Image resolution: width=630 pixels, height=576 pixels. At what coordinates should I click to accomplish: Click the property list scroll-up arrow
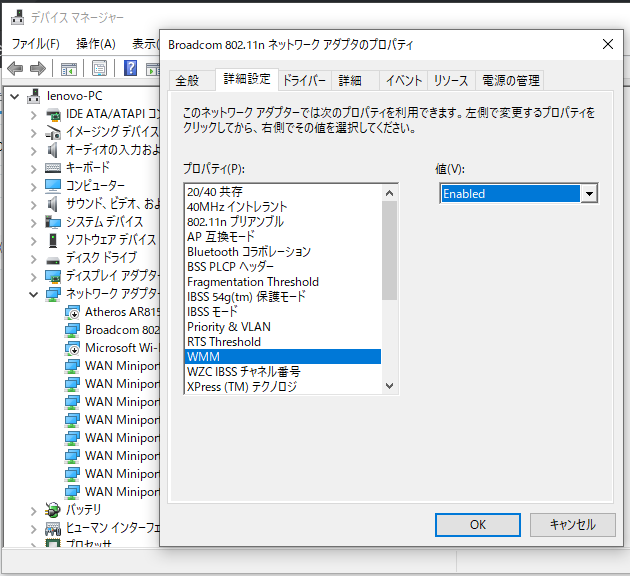click(389, 193)
